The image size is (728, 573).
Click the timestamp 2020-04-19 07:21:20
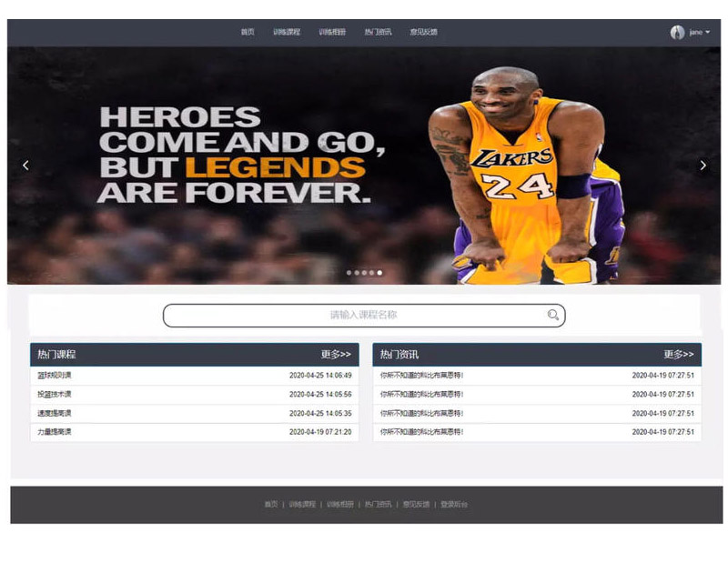(x=320, y=432)
